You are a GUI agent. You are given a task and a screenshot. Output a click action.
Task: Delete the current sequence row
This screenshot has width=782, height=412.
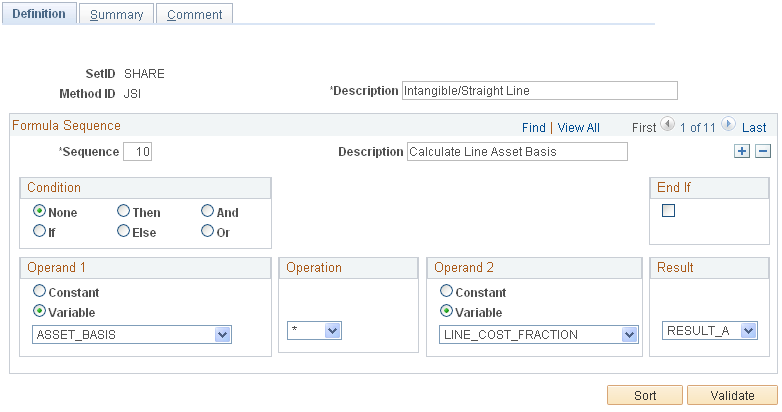(x=762, y=151)
